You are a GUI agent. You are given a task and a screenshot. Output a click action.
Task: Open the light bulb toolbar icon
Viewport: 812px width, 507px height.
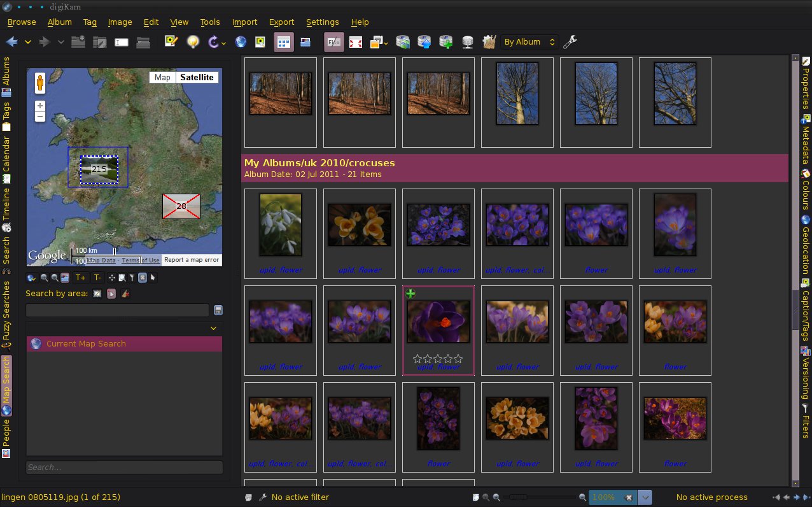click(192, 42)
